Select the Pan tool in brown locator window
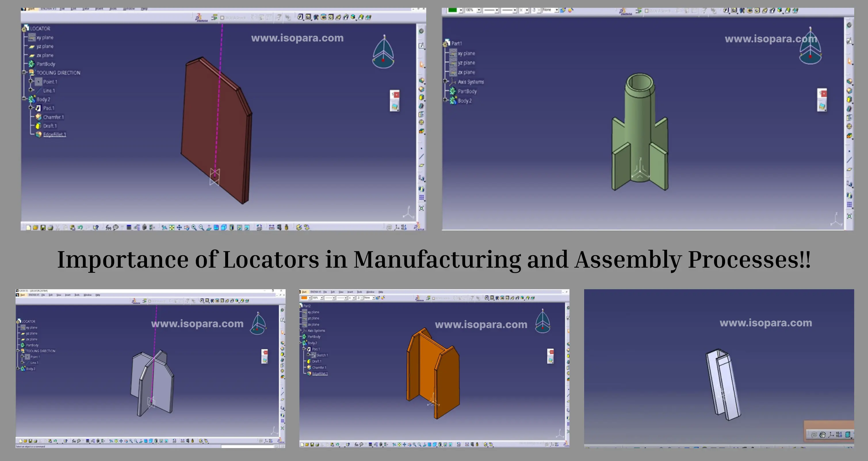The image size is (868, 461). [x=179, y=227]
